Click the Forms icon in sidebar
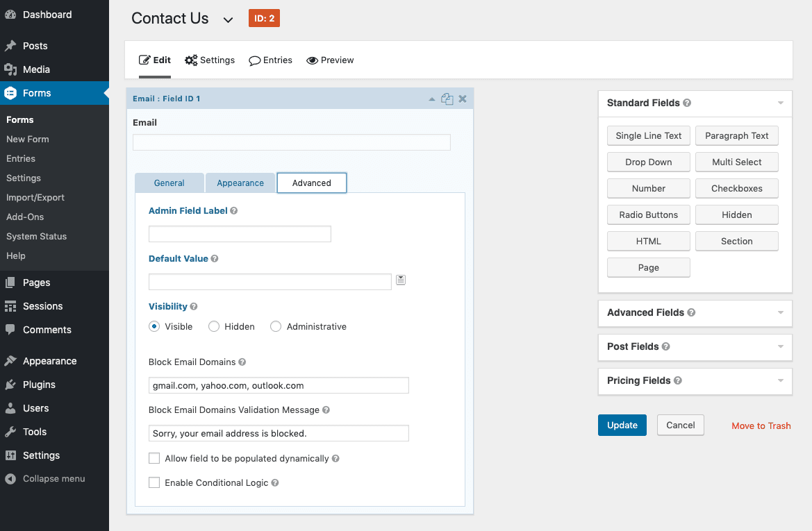Image resolution: width=812 pixels, height=531 pixels. tap(10, 93)
